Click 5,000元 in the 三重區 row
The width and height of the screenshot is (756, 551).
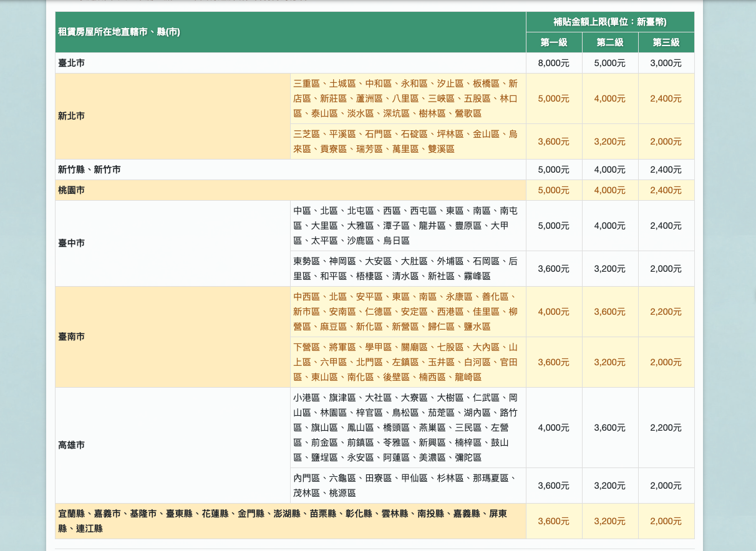pyautogui.click(x=554, y=98)
